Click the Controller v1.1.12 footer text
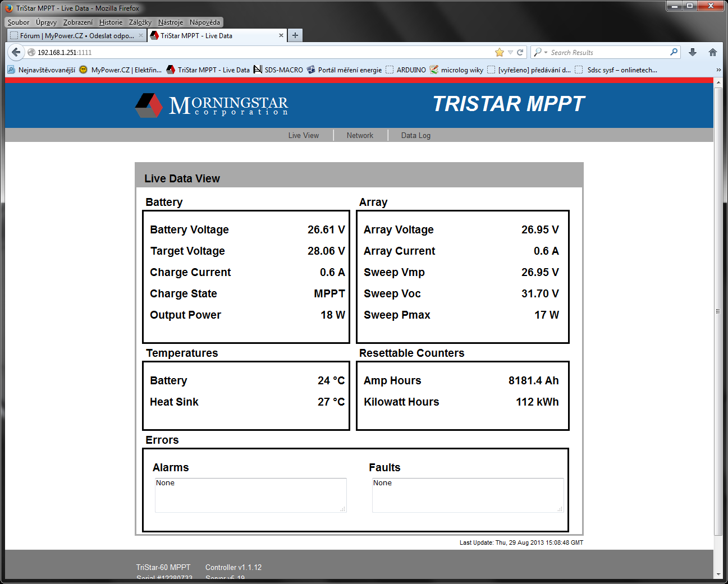This screenshot has height=584, width=728. click(233, 567)
